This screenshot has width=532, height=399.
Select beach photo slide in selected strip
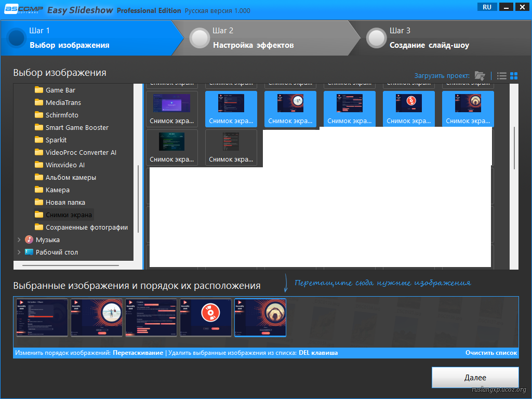tap(97, 317)
